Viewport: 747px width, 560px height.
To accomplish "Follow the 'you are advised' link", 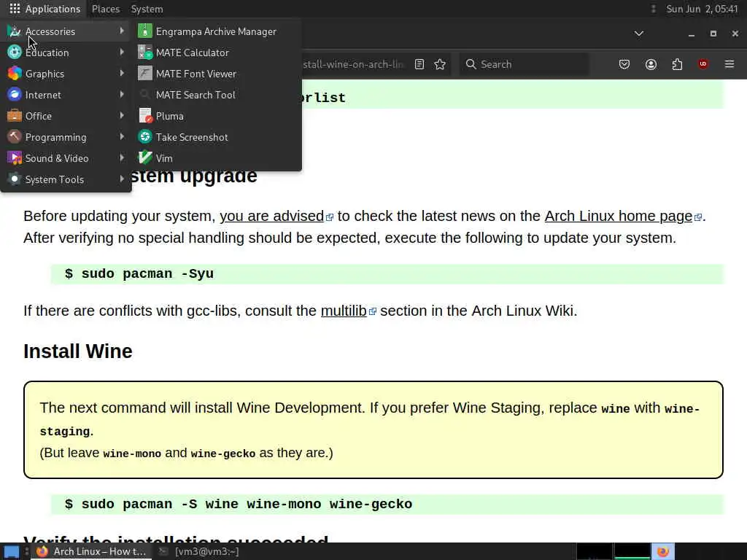I will (271, 216).
